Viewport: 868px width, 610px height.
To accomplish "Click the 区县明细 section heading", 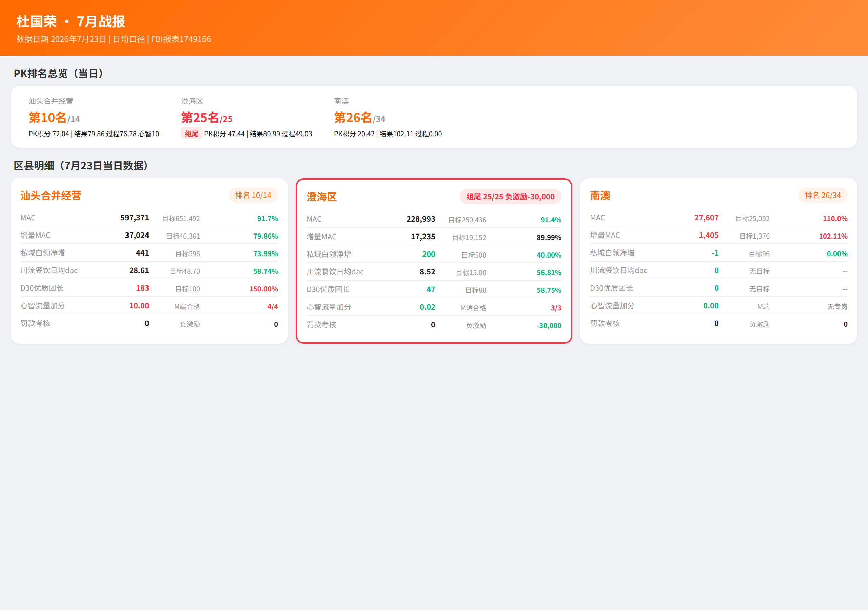I will click(81, 165).
